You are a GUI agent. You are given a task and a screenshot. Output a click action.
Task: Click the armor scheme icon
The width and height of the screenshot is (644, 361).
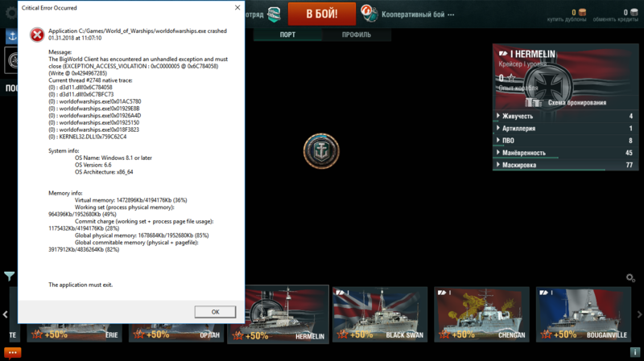tap(534, 102)
